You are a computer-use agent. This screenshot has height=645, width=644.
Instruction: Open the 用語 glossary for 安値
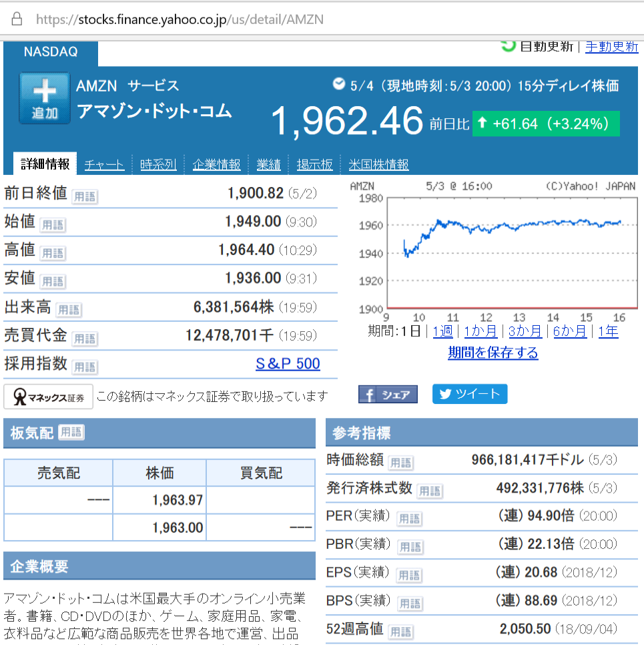click(53, 281)
